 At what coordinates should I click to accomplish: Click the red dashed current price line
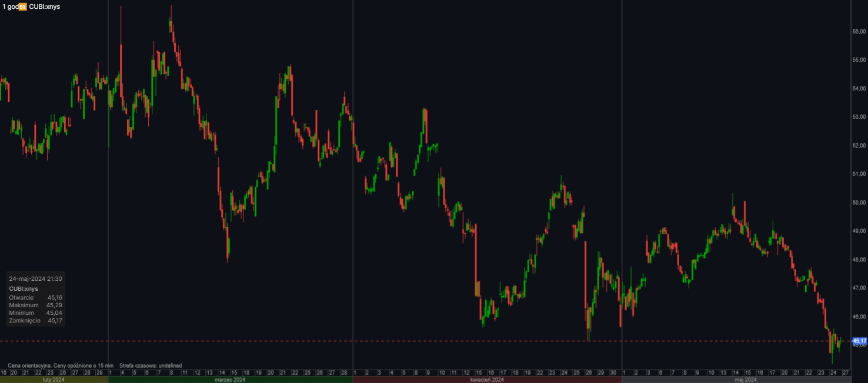(412, 341)
